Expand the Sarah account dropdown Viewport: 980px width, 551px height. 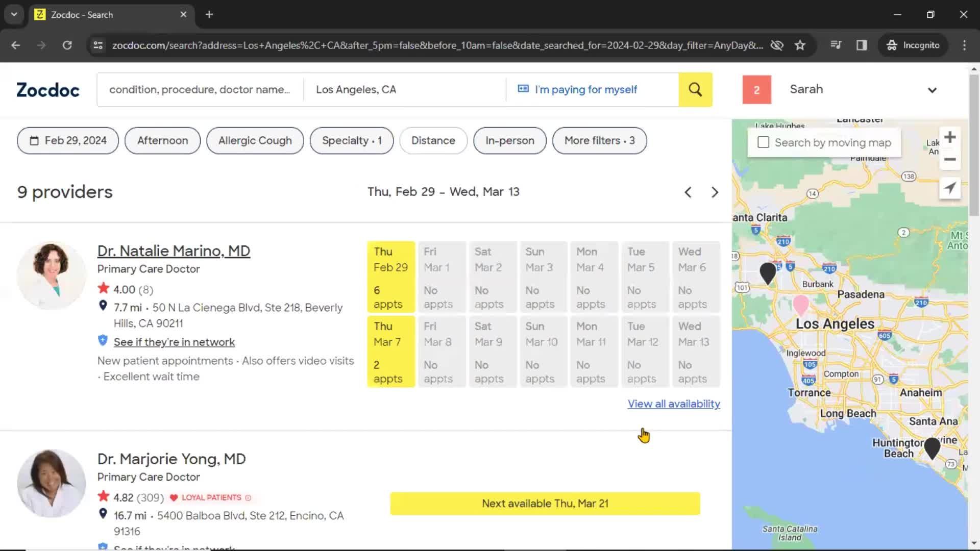(932, 90)
